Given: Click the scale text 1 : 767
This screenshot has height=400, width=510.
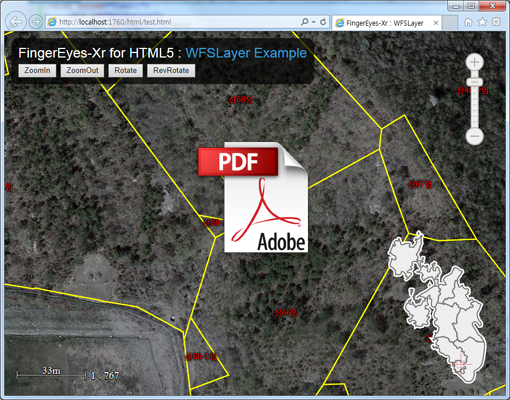Looking at the screenshot, I should pos(105,376).
